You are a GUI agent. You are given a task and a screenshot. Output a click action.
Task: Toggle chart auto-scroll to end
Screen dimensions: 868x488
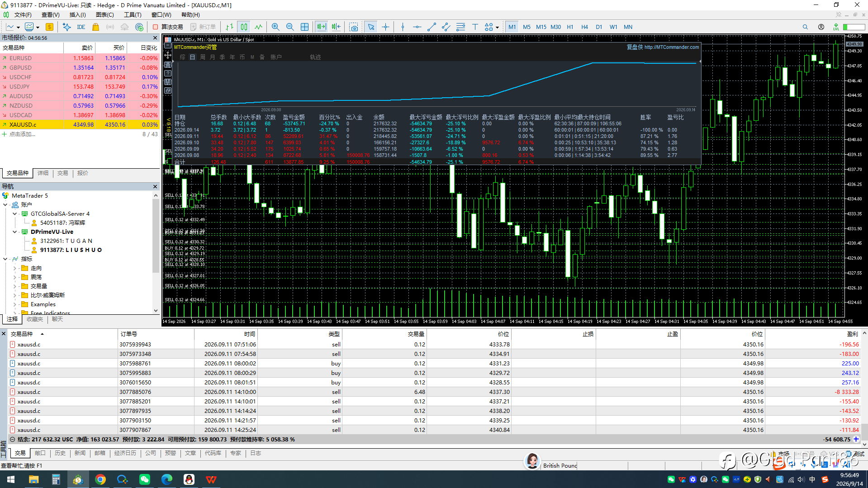point(321,27)
